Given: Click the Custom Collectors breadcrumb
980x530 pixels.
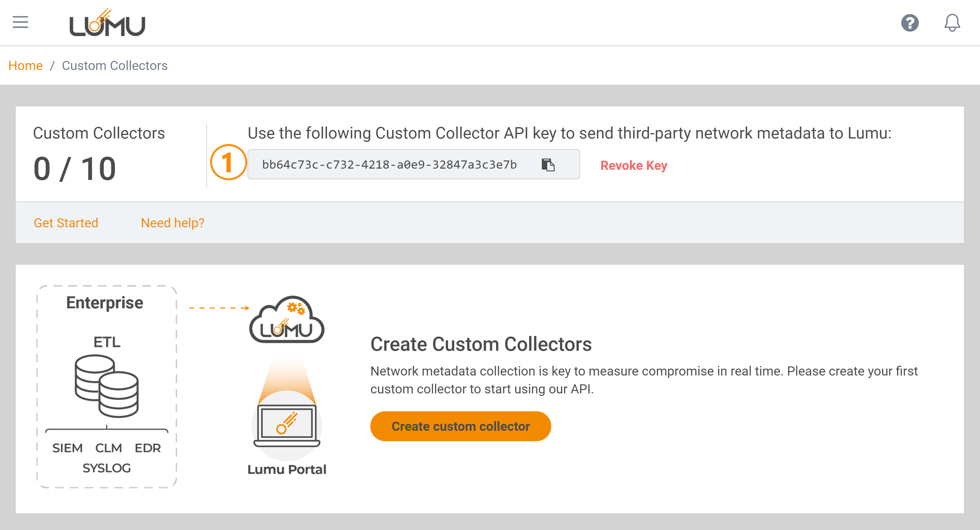Looking at the screenshot, I should coord(115,65).
